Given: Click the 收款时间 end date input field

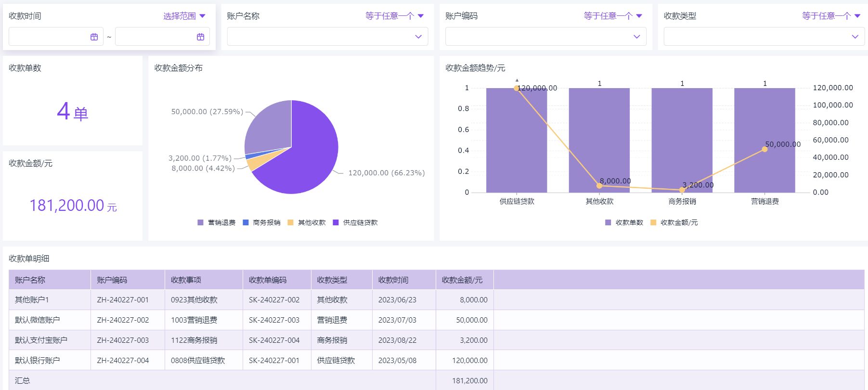Looking at the screenshot, I should [x=162, y=37].
